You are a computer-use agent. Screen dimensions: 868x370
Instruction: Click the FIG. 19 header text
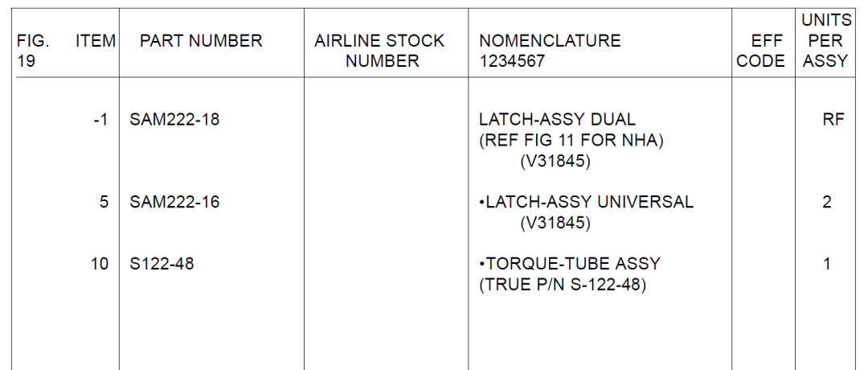pyautogui.click(x=33, y=51)
